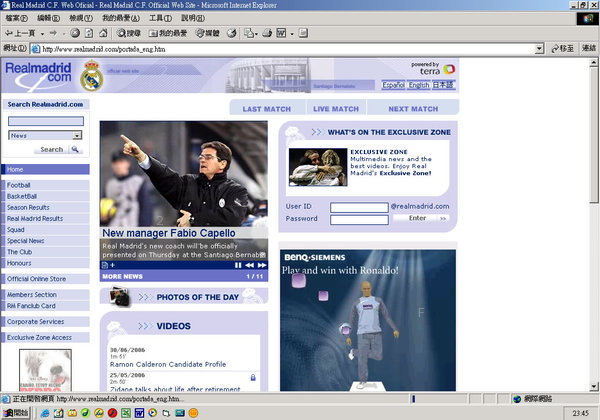Screen dimensions: 600x420
Task: Click the Search button in site search box
Action: (x=52, y=149)
